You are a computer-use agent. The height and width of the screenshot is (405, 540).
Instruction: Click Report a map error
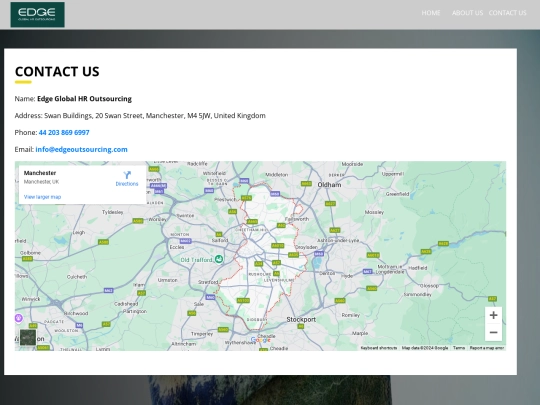[487, 348]
